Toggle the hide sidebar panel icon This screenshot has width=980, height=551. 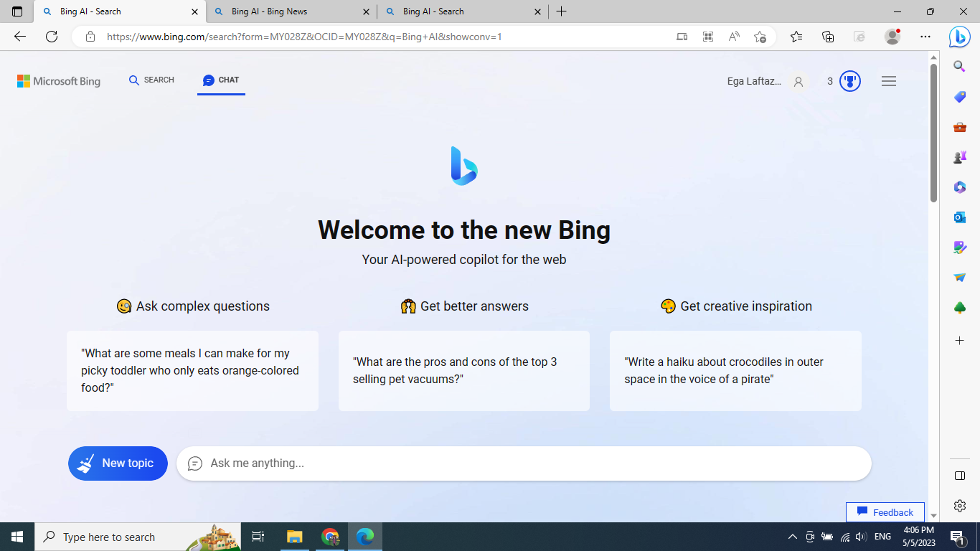point(959,476)
